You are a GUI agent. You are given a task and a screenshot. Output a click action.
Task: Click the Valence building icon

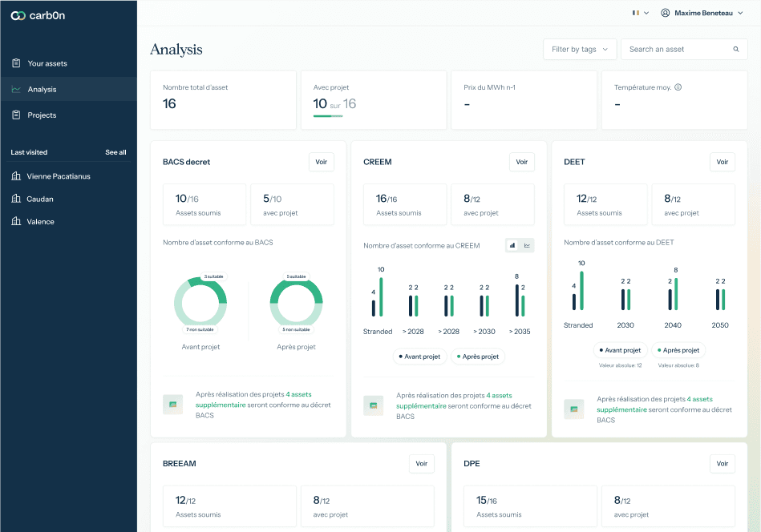(16, 222)
